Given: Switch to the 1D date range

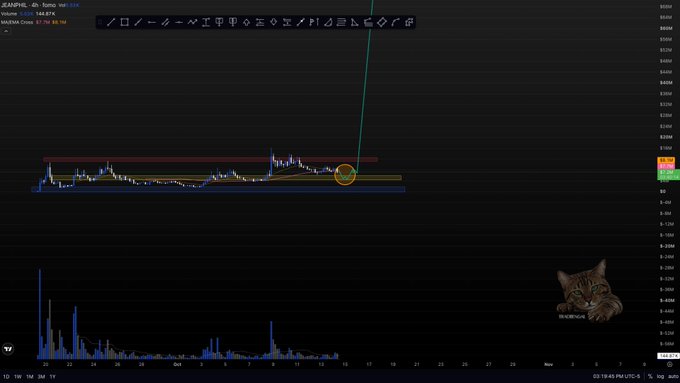Looking at the screenshot, I should point(6,376).
